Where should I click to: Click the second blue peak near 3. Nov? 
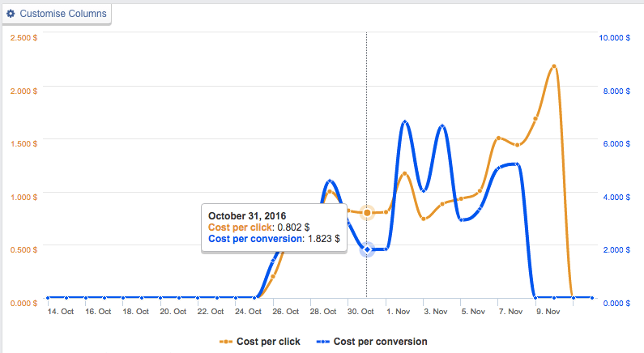click(x=442, y=126)
